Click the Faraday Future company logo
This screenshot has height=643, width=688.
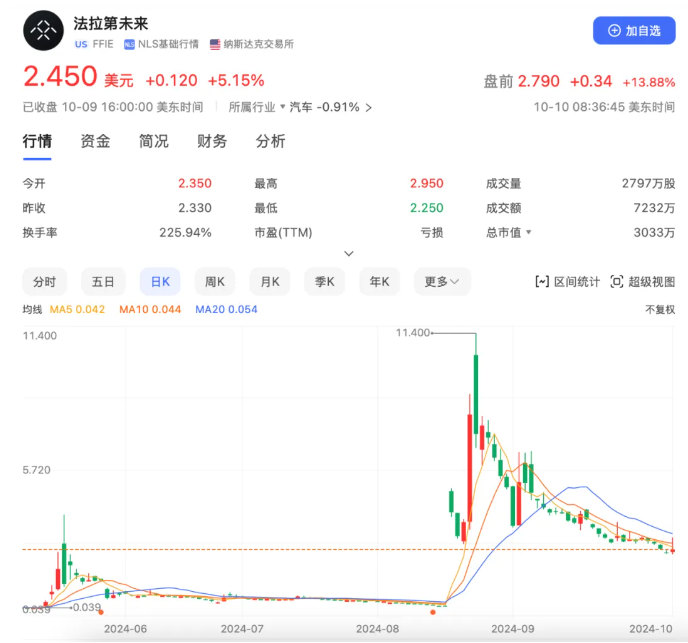click(43, 30)
